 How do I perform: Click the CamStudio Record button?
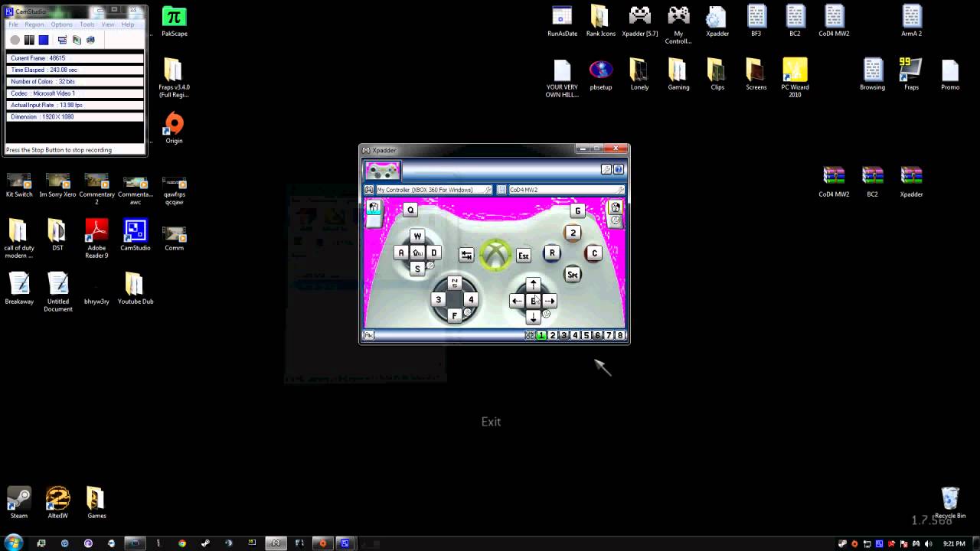click(x=15, y=40)
